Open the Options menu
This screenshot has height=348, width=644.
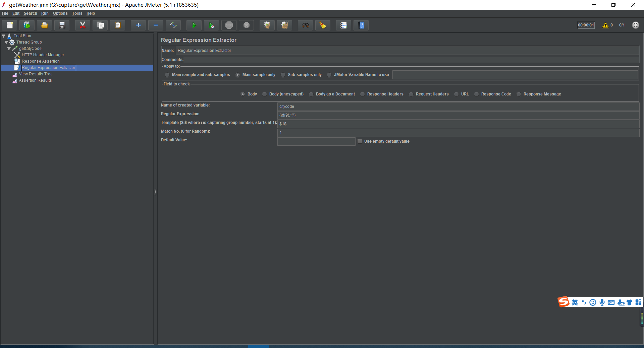(60, 13)
